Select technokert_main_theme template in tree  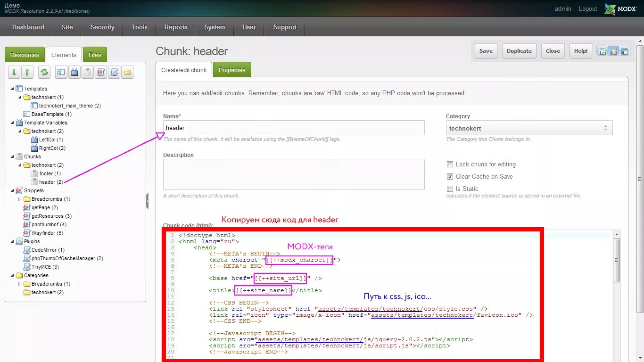[x=70, y=106]
